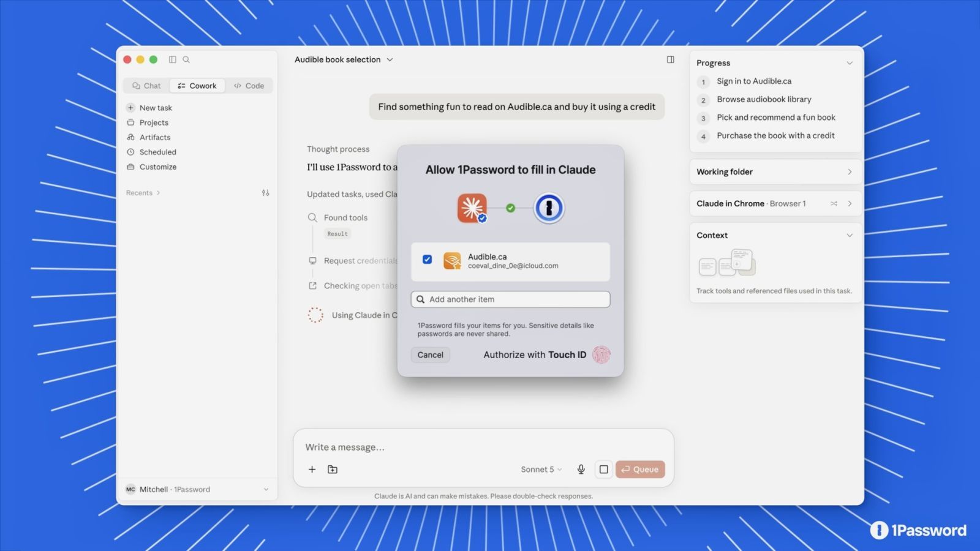This screenshot has height=551, width=980.
Task: Click the 1Password keyhole icon in dialog
Action: click(549, 208)
